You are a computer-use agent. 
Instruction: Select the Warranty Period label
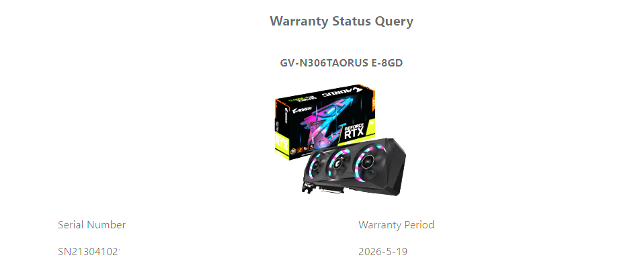tap(396, 225)
